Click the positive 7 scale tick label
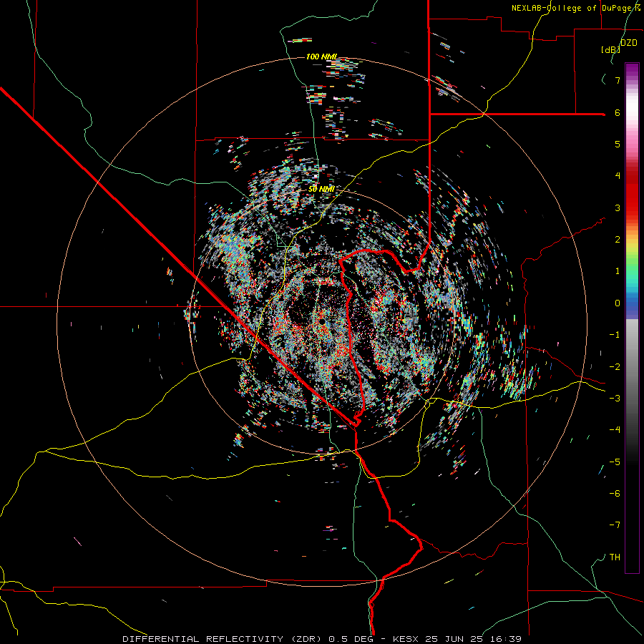 (618, 80)
